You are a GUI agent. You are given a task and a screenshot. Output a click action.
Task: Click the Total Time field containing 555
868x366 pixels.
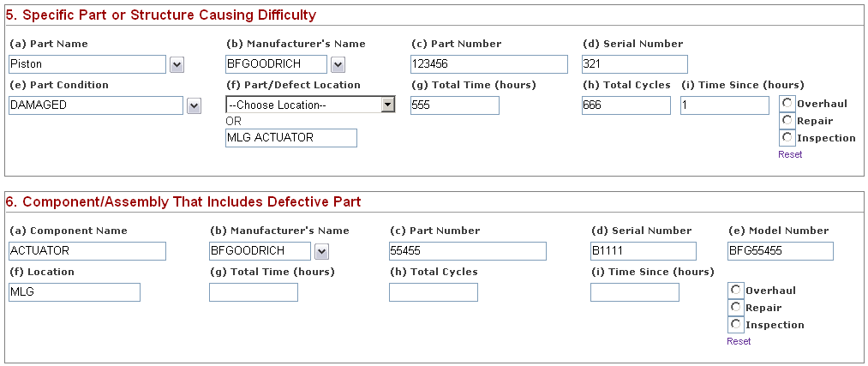[454, 105]
